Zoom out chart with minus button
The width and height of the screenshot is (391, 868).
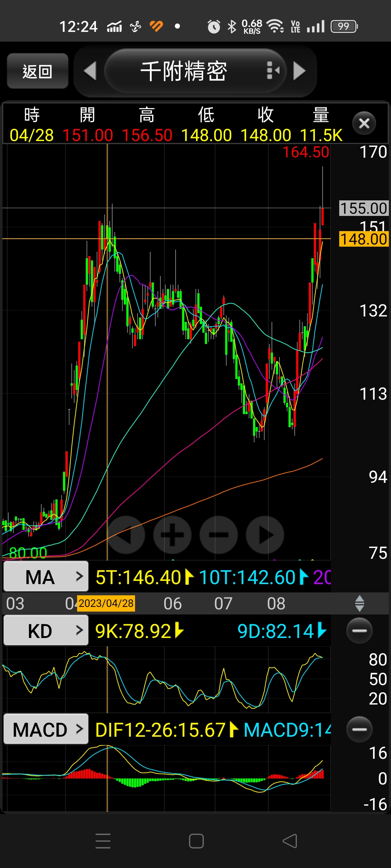pos(219,535)
